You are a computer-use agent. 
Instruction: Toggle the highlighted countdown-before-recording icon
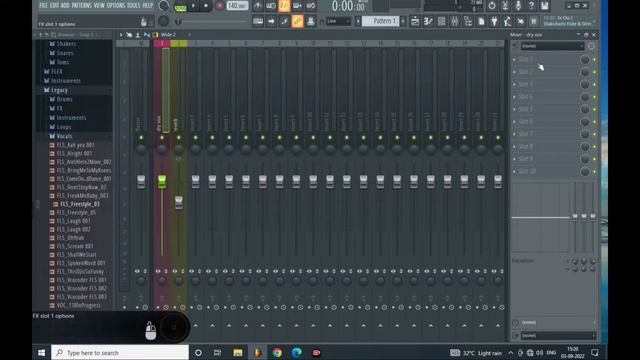pos(284,6)
